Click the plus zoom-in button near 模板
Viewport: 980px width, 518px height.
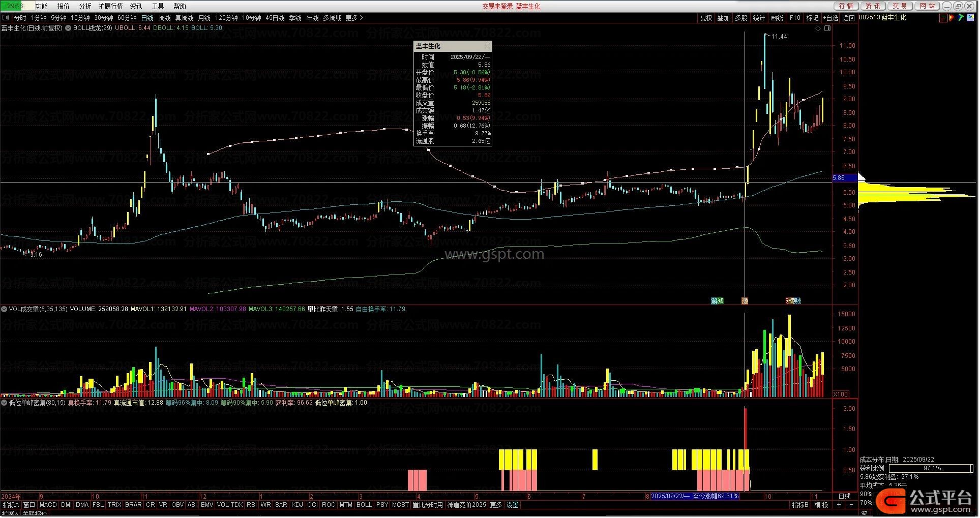coord(839,505)
